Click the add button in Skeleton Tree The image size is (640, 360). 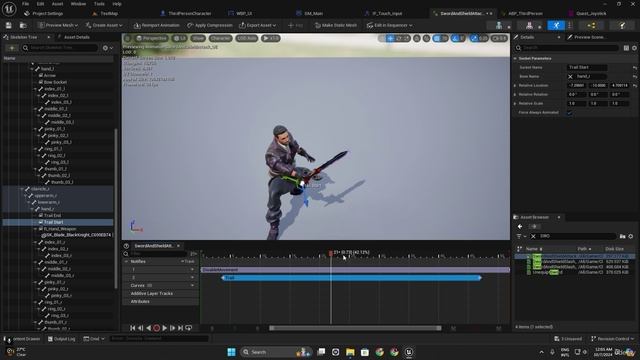coord(11,48)
